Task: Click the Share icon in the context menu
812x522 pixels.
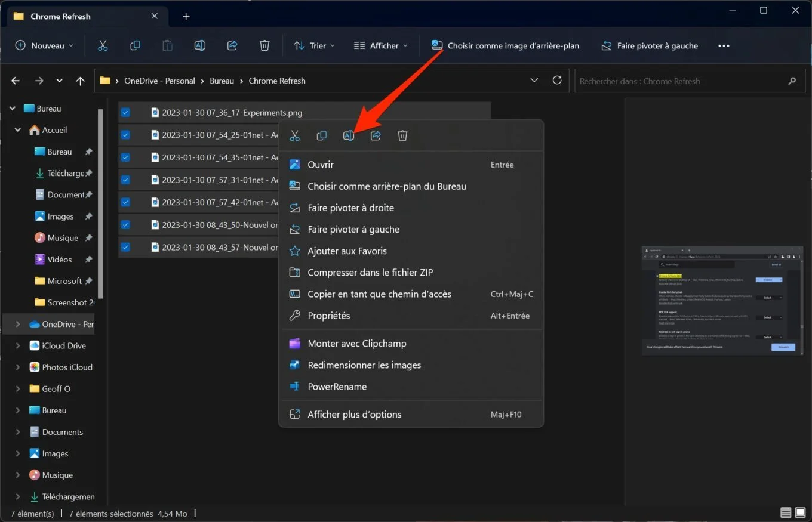Action: [376, 136]
